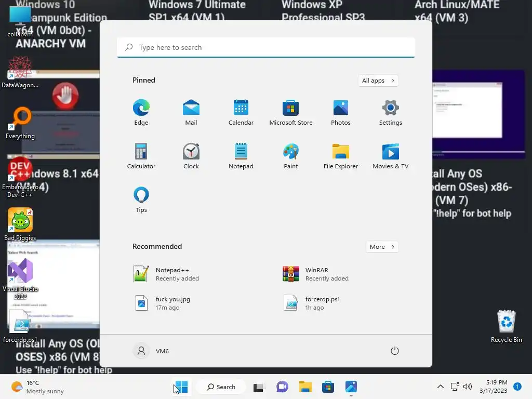The width and height of the screenshot is (532, 399).
Task: Open File Explorer from the taskbar
Action: coord(305,387)
